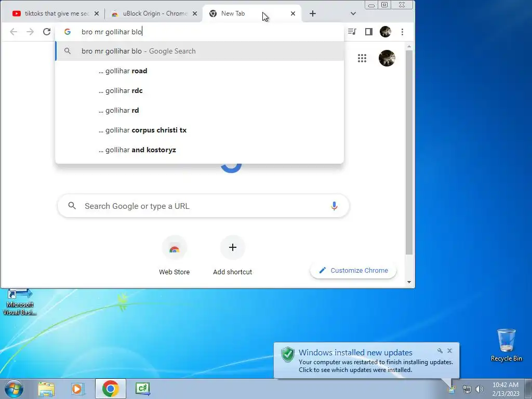532x399 pixels.
Task: Close the tiktoks YouTube tab
Action: click(97, 14)
